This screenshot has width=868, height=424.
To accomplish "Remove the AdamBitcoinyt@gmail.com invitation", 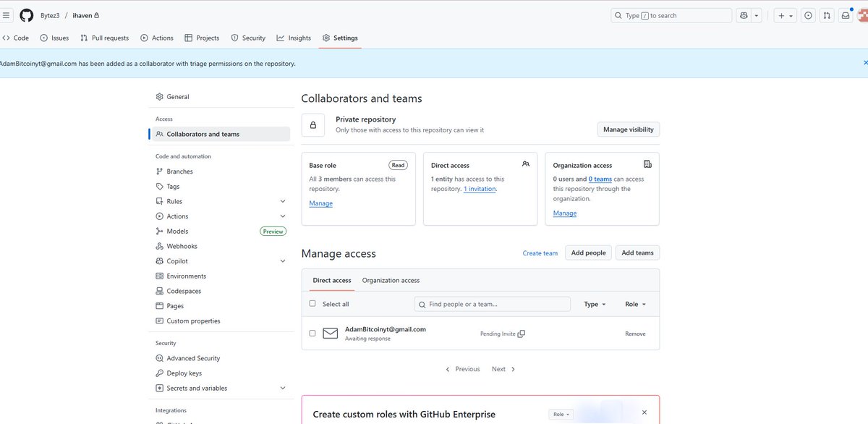I will 635,334.
